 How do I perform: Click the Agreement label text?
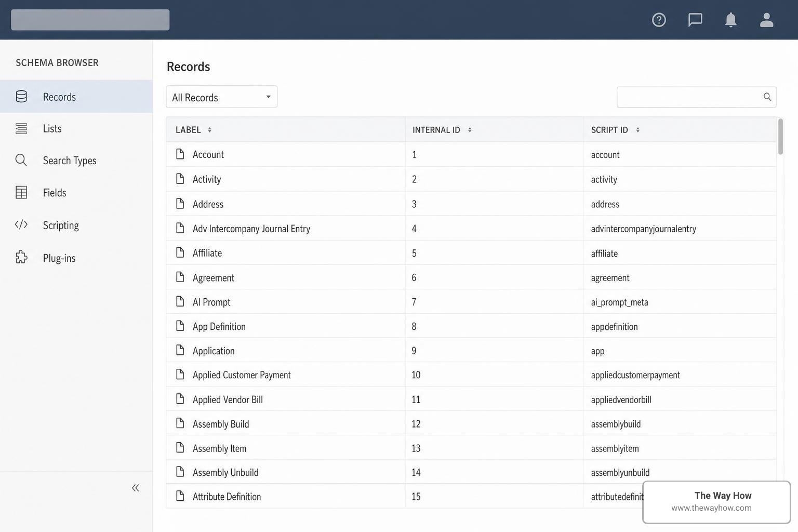(214, 278)
